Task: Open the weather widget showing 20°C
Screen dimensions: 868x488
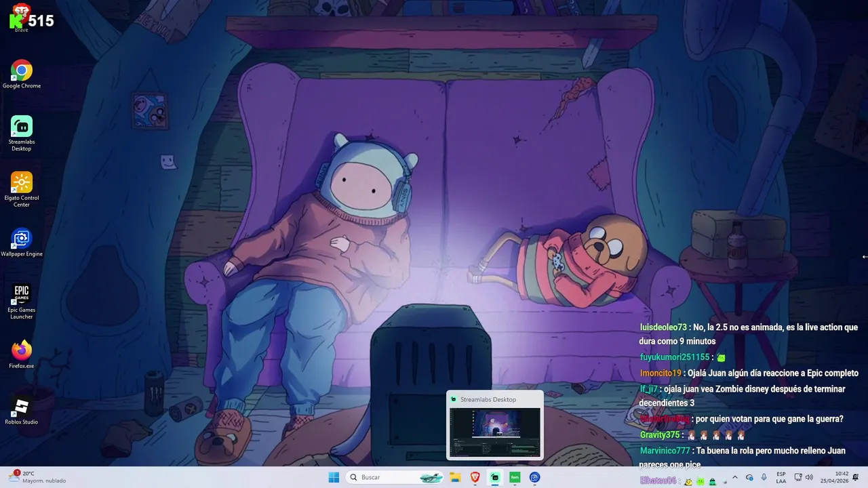Action: (x=38, y=477)
